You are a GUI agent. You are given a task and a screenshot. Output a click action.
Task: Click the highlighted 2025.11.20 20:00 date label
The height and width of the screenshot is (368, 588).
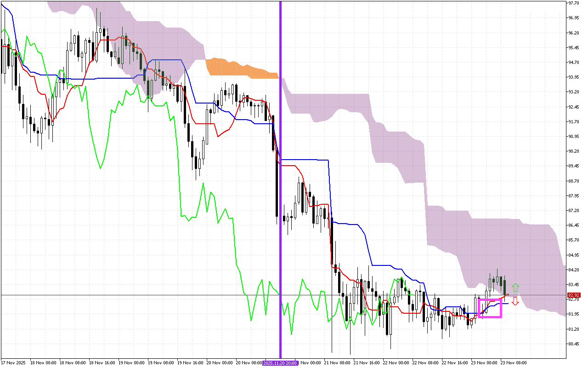[280, 363]
